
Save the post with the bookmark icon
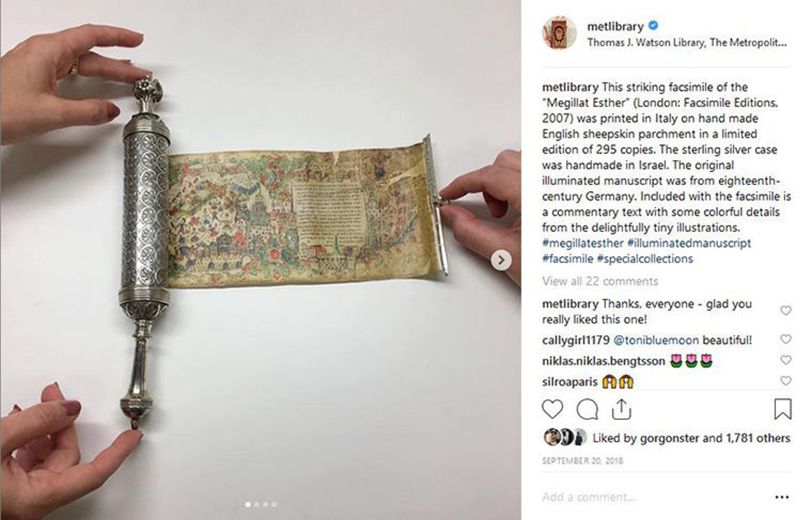pyautogui.click(x=783, y=409)
